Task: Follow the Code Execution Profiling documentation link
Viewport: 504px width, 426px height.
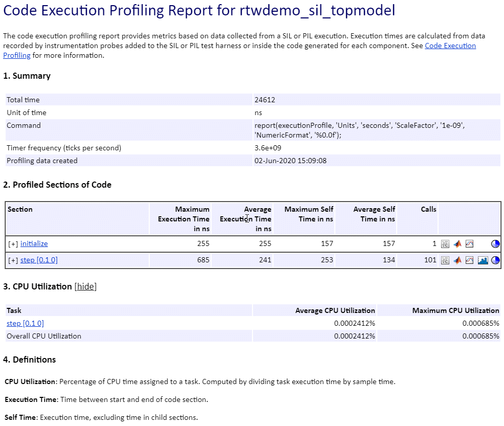Action: click(x=450, y=46)
